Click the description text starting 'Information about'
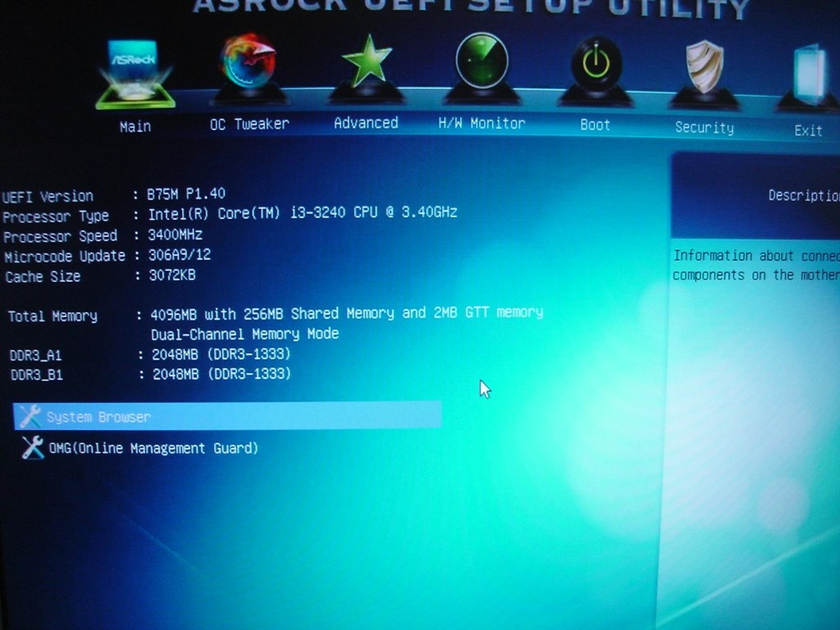The image size is (840, 630). [x=756, y=265]
